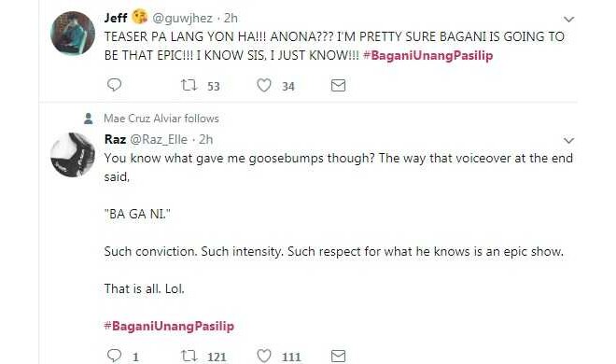Open the #BaganiUnangPasilip hashtag in Raz's tweet
Screen dimensions: 616x364
[169, 326]
